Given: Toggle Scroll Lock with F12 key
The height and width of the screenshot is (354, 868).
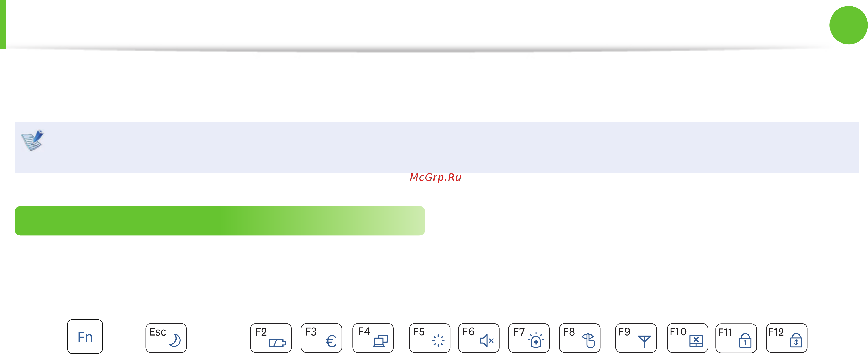Looking at the screenshot, I should click(787, 338).
